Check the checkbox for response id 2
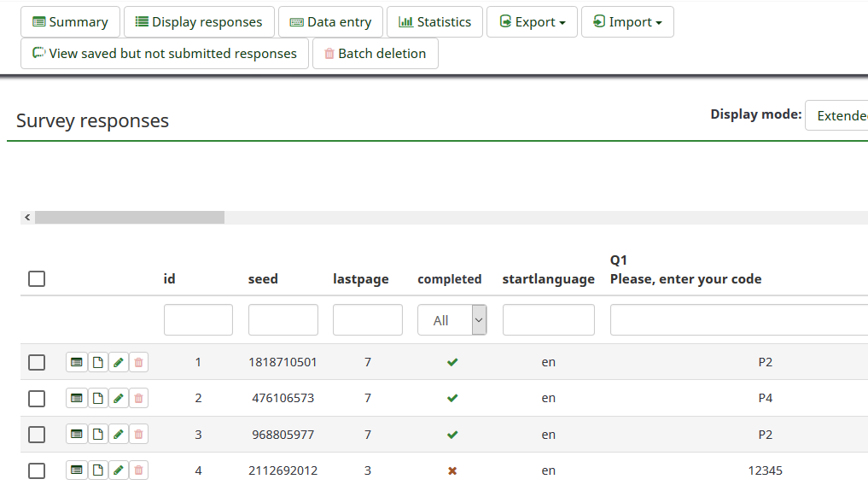Screen dimensions: 868x485 pos(37,399)
